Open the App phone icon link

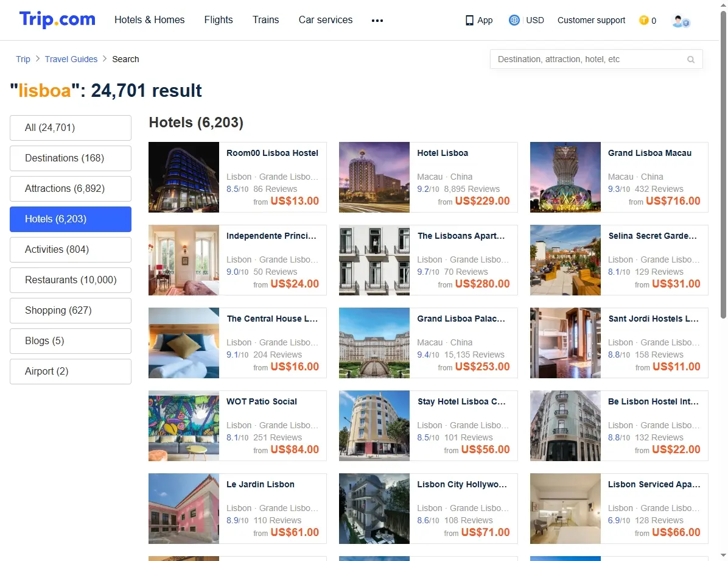478,20
